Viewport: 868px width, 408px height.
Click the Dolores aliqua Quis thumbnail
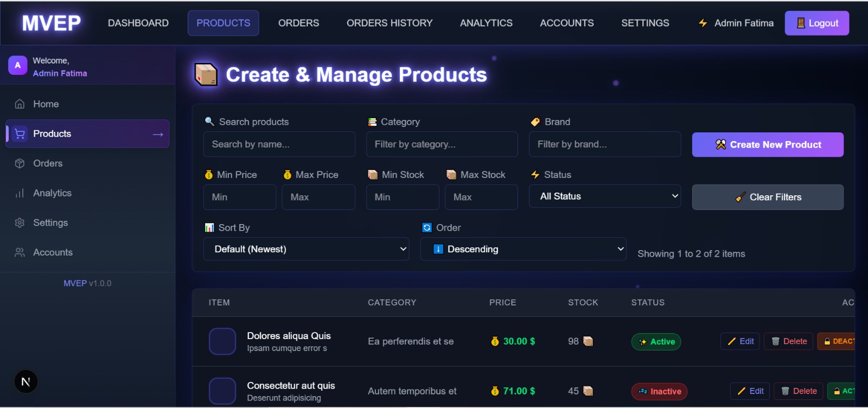pos(222,341)
